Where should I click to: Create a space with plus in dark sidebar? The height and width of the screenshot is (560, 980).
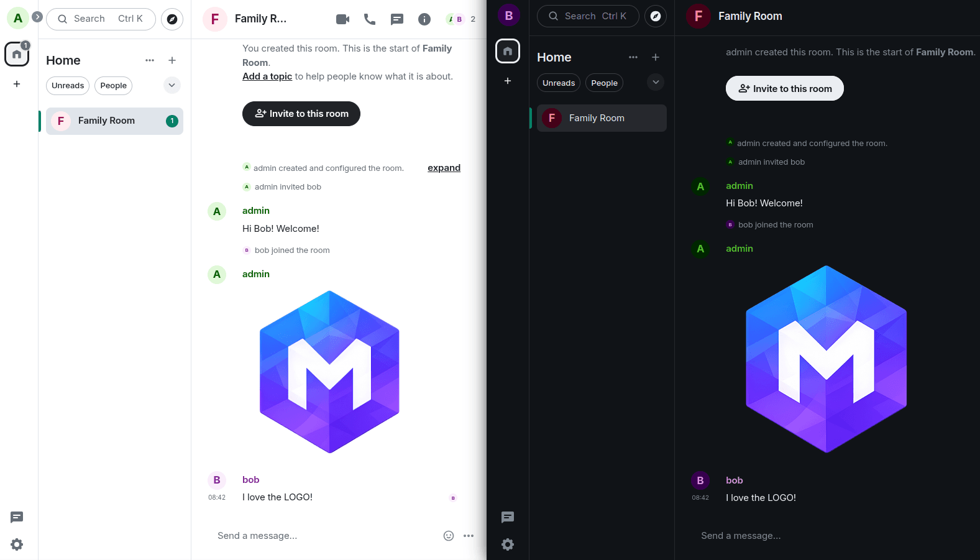point(508,81)
